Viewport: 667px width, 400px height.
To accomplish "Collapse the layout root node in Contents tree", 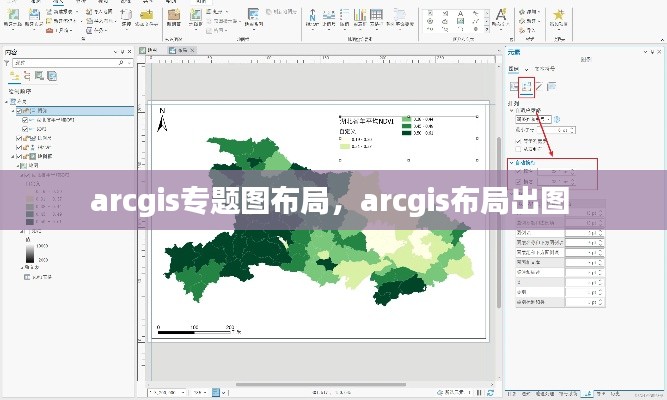I will coord(6,102).
